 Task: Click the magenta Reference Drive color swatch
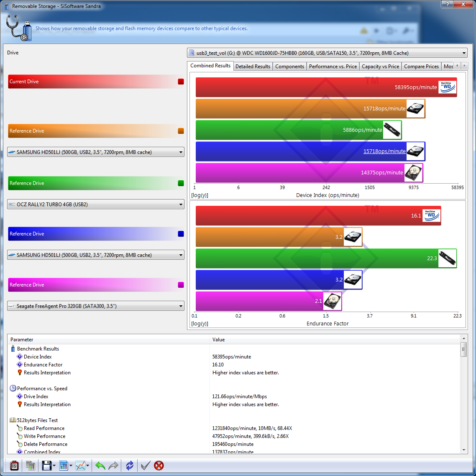pos(181,285)
